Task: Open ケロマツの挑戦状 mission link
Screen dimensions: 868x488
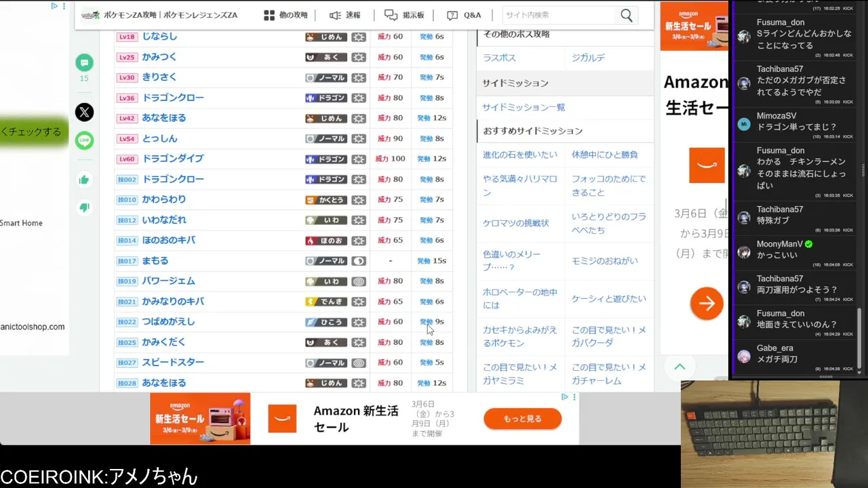Action: coord(516,223)
